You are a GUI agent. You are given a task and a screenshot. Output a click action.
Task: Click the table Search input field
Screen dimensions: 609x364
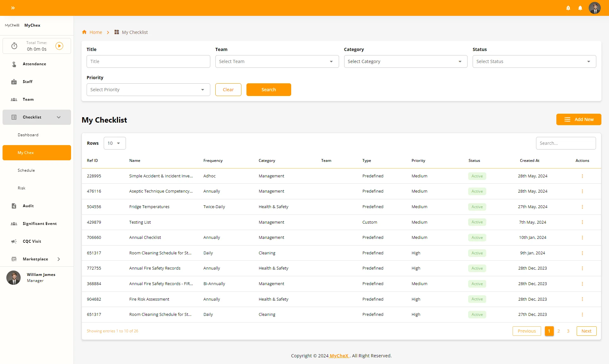click(566, 143)
